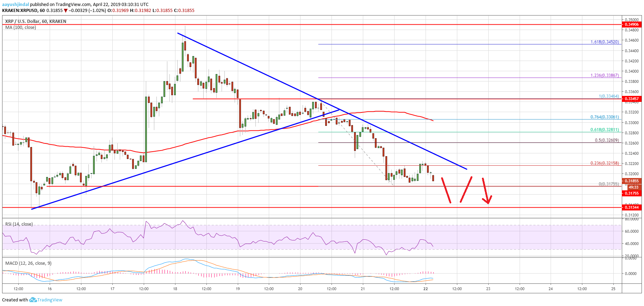Select the 1(0.33464) Fibonacci level label

pos(609,96)
